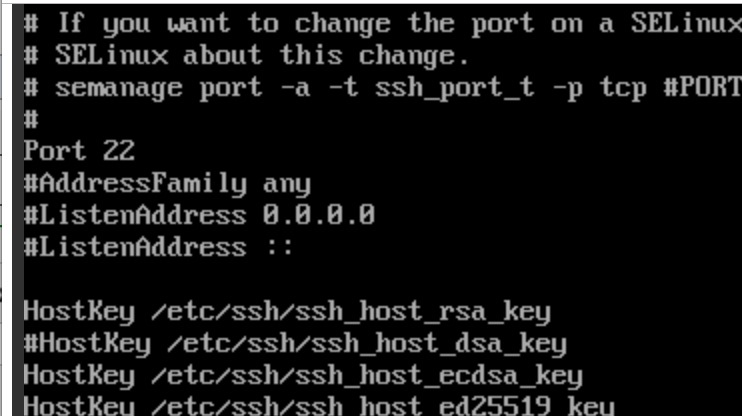The width and height of the screenshot is (742, 416).
Task: Click the ssh_host_ecdsa_key HostKey path
Action: pos(367,375)
